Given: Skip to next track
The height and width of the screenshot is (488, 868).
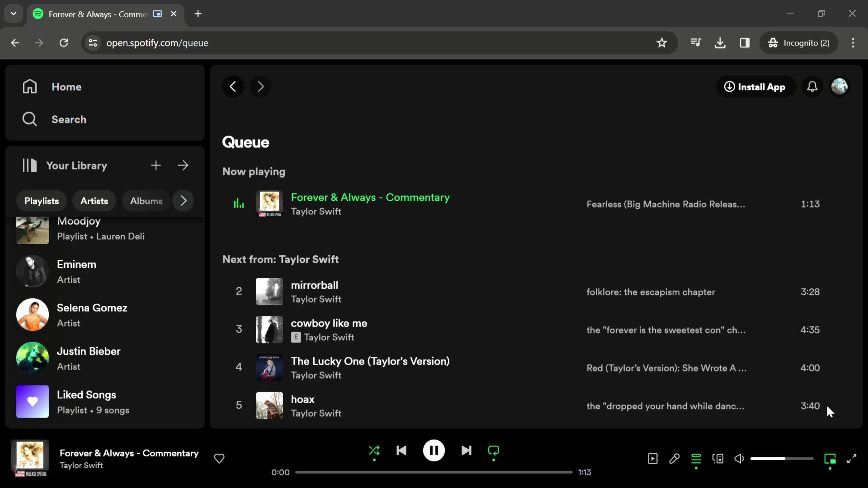Looking at the screenshot, I should tap(466, 451).
